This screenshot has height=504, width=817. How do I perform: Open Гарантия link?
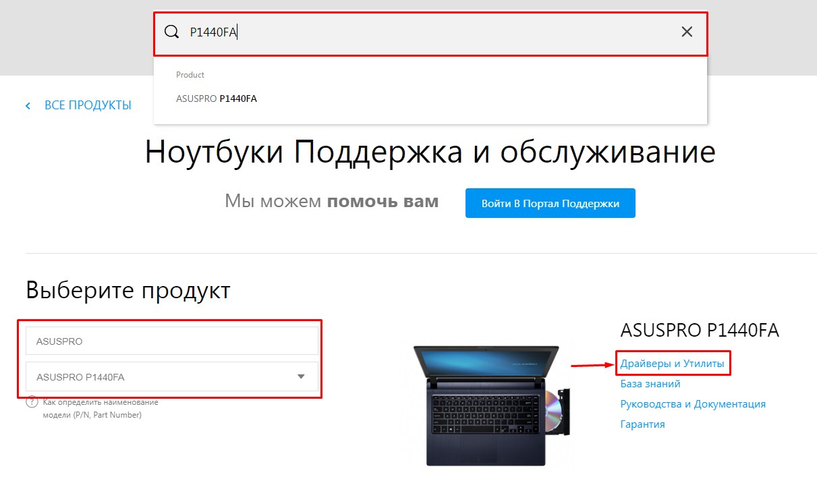point(642,424)
